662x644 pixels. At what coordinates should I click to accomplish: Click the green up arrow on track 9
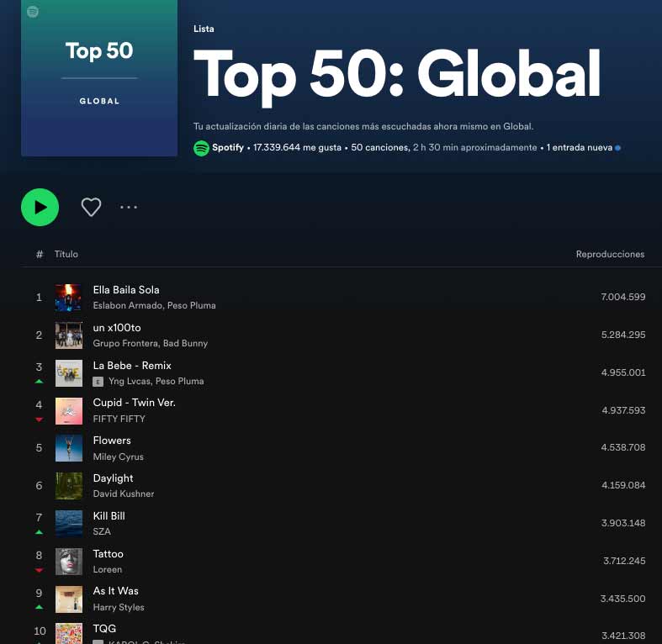tap(39, 607)
